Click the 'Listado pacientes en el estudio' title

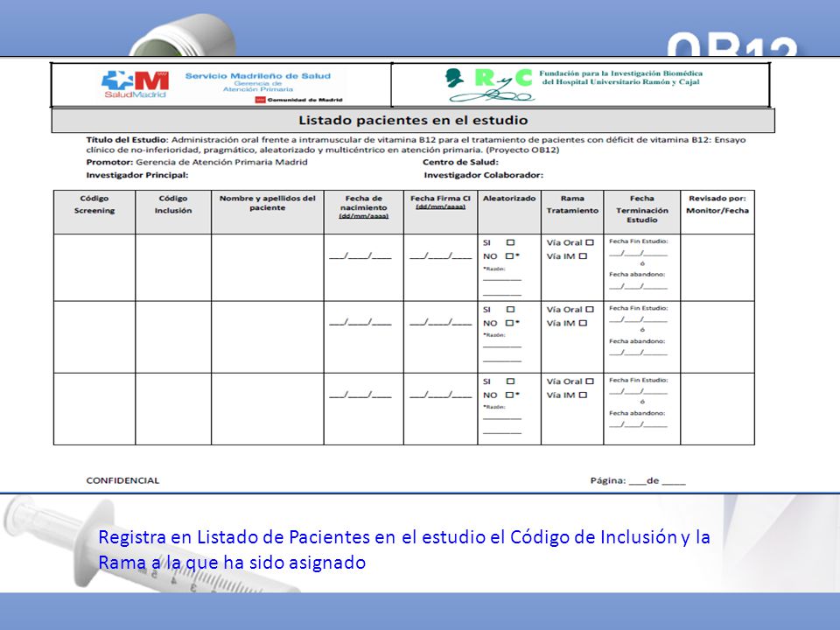[x=413, y=120]
